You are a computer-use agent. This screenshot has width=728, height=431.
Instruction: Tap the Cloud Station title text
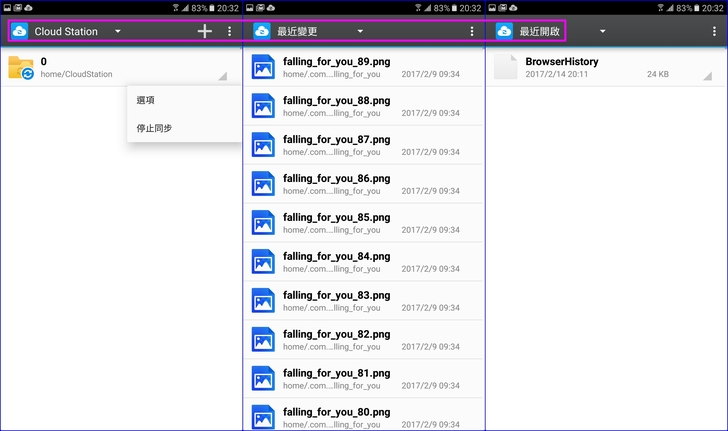pos(66,31)
